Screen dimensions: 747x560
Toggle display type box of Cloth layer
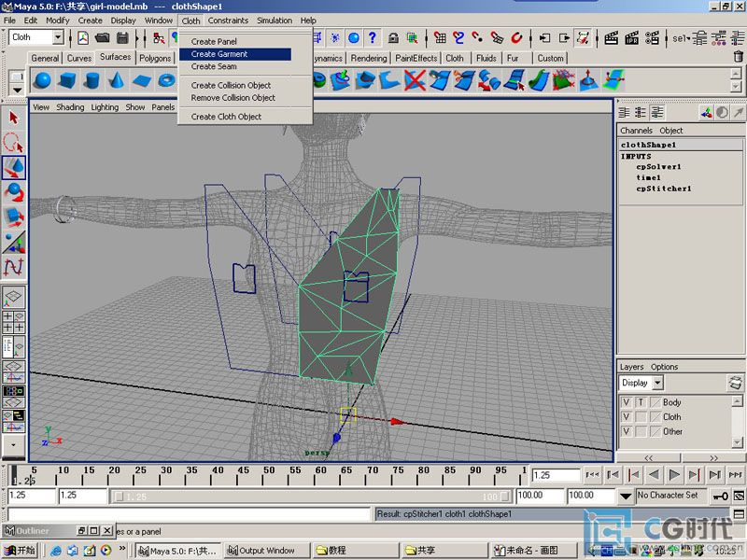tap(641, 417)
